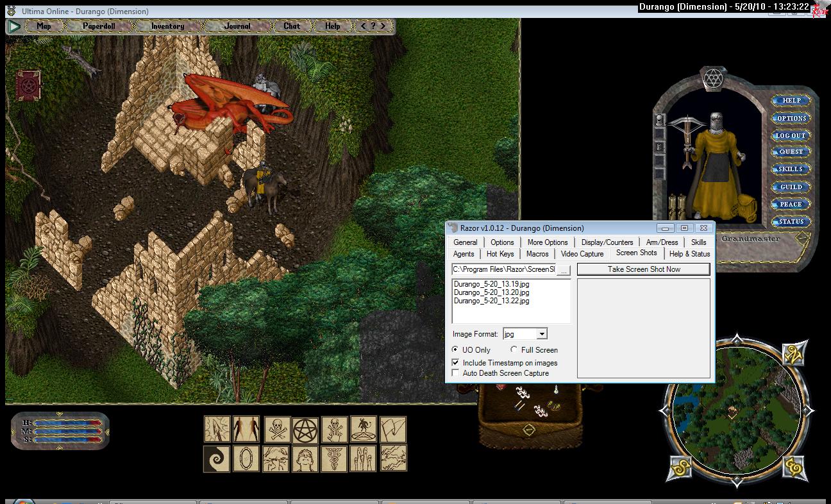Click the storm cloud spell icon

pyautogui.click(x=276, y=458)
